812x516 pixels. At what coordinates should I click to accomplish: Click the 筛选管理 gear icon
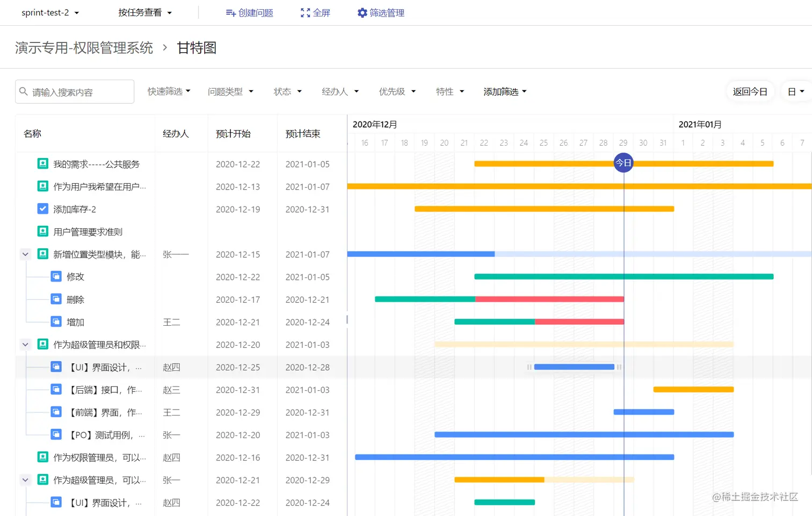pos(362,12)
